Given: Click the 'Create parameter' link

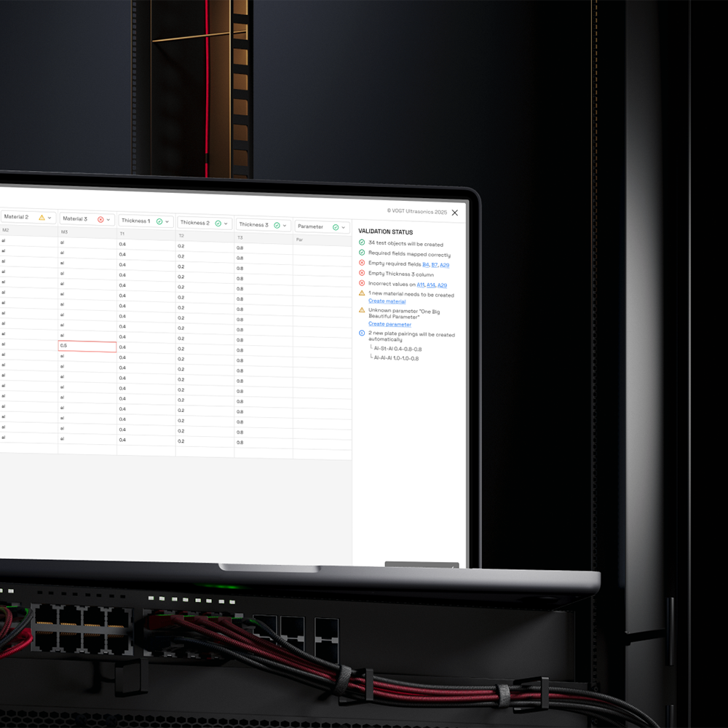Looking at the screenshot, I should pyautogui.click(x=389, y=325).
